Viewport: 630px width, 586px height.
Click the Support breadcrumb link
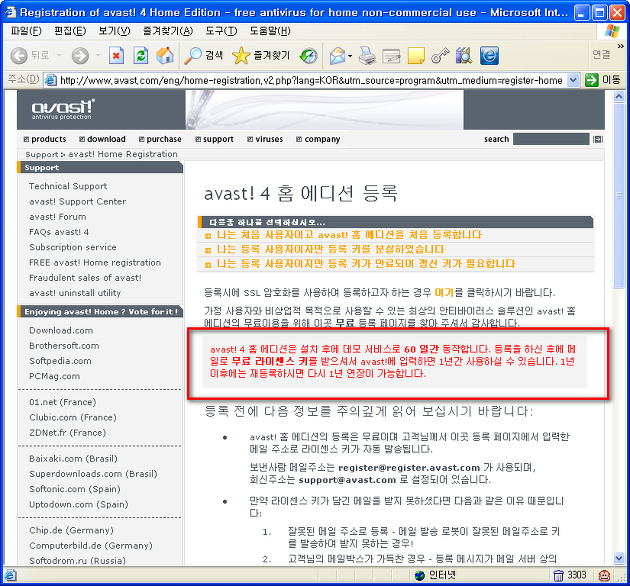41,154
